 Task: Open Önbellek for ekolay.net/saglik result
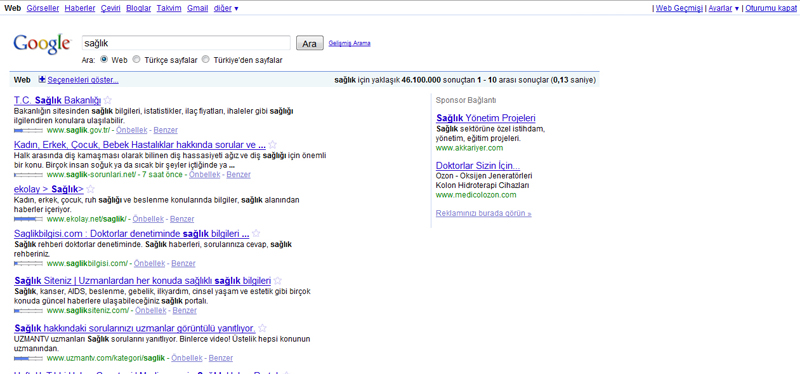click(x=148, y=219)
